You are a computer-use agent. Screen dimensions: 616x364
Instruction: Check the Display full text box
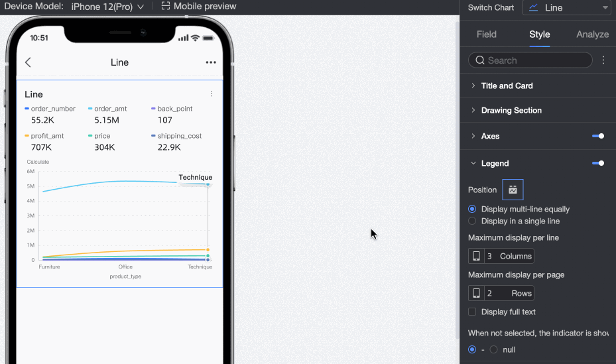[472, 312]
